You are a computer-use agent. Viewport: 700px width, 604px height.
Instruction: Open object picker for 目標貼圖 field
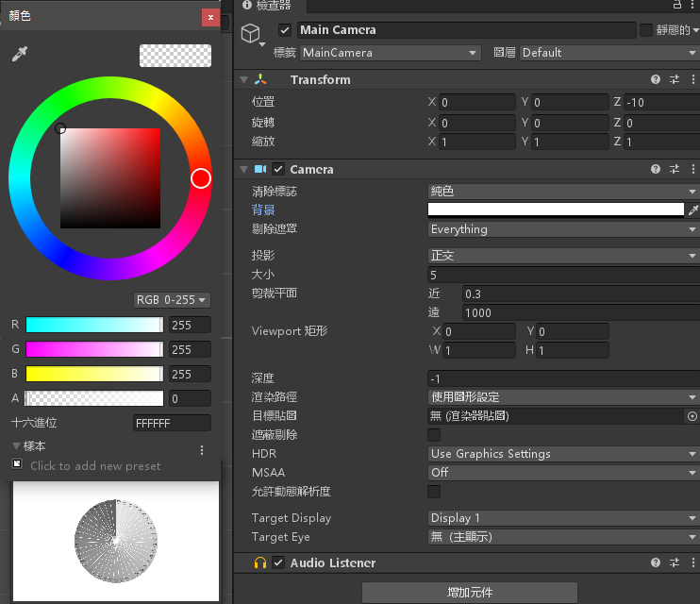pos(692,416)
